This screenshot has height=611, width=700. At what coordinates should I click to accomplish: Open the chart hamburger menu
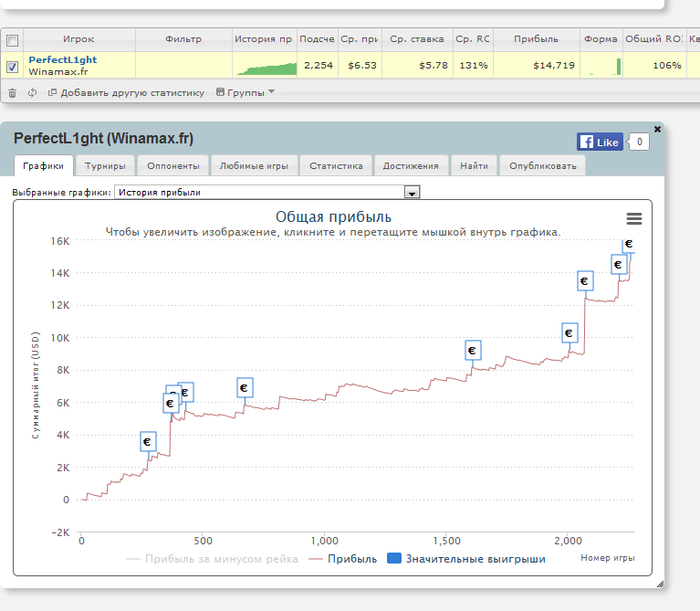pos(633,219)
